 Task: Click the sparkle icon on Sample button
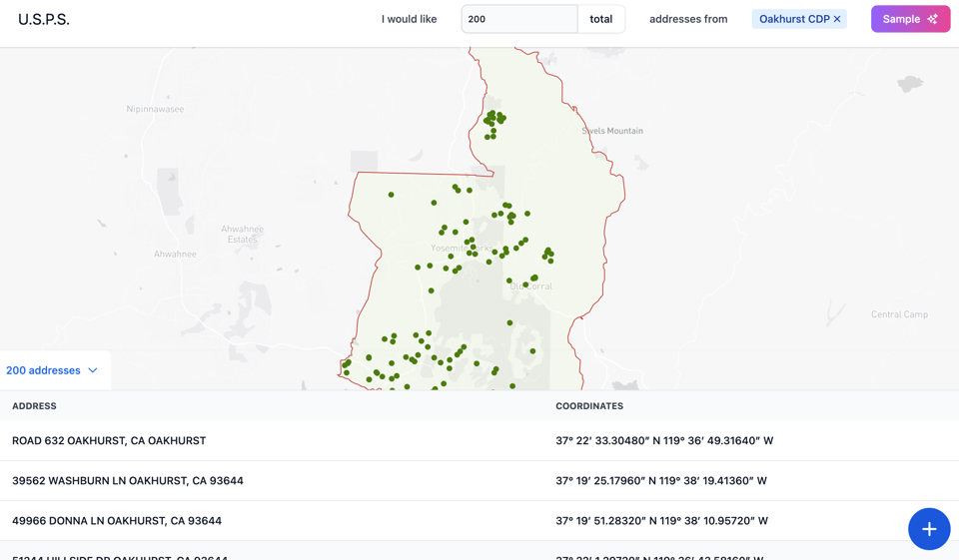(932, 19)
